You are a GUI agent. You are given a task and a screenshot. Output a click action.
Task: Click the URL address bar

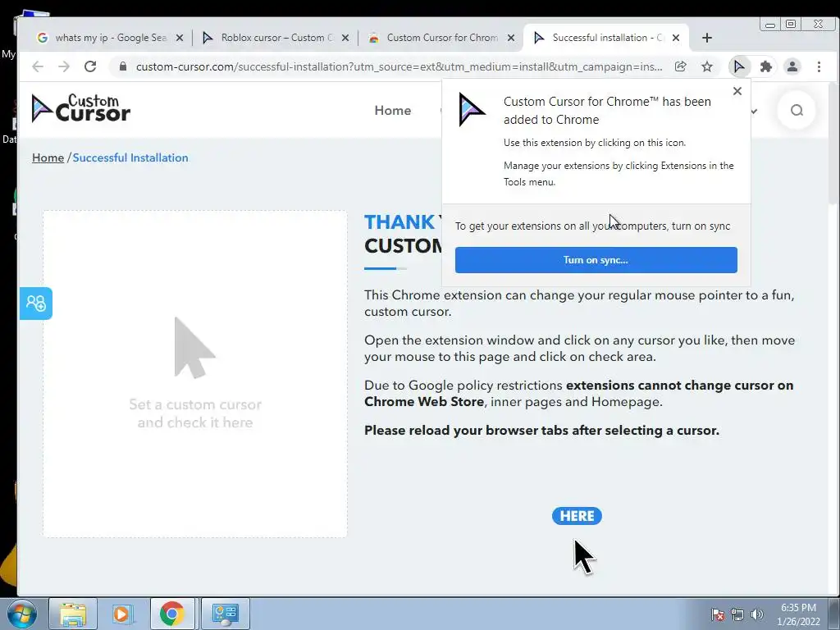pos(399,66)
